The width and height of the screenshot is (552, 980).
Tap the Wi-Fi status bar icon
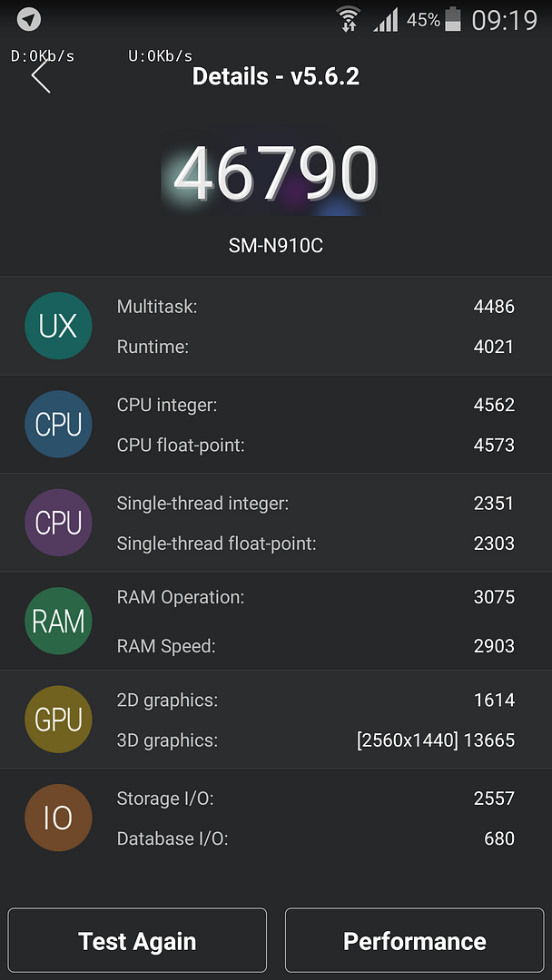(348, 19)
